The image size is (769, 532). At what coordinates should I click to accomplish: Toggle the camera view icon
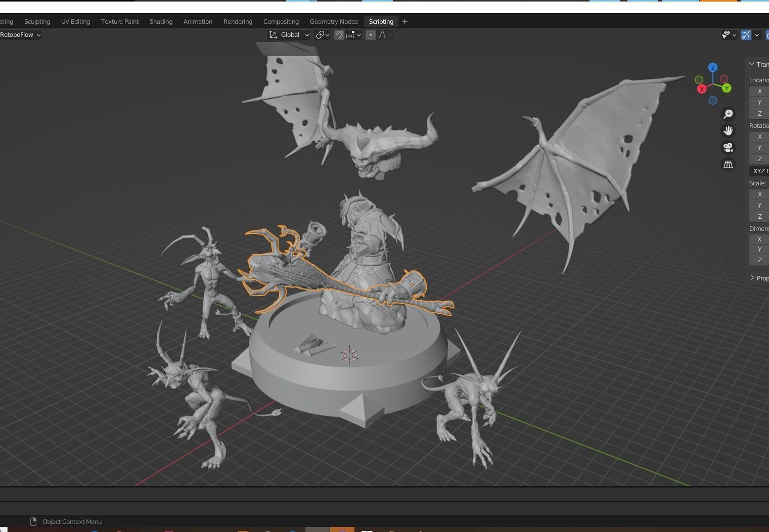[x=728, y=148]
